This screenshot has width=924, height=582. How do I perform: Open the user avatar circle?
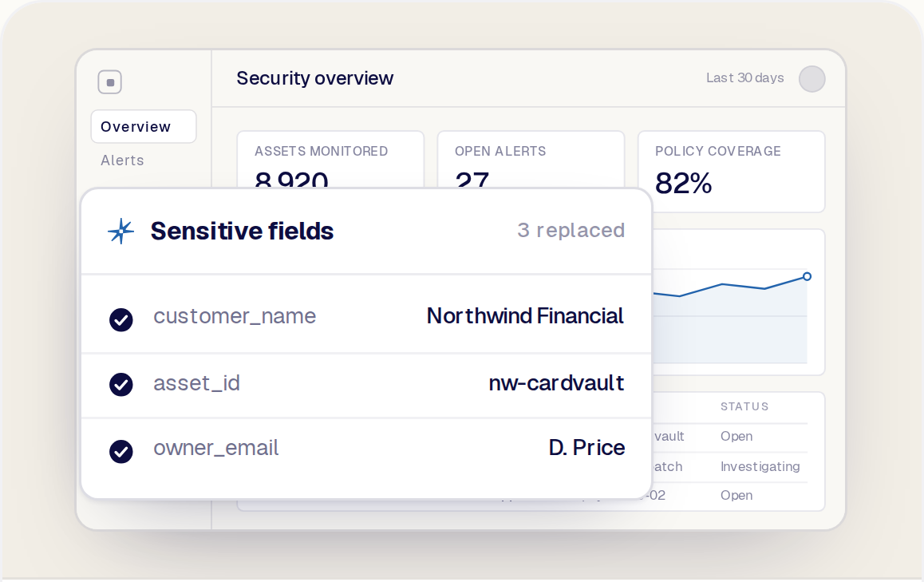pyautogui.click(x=811, y=79)
